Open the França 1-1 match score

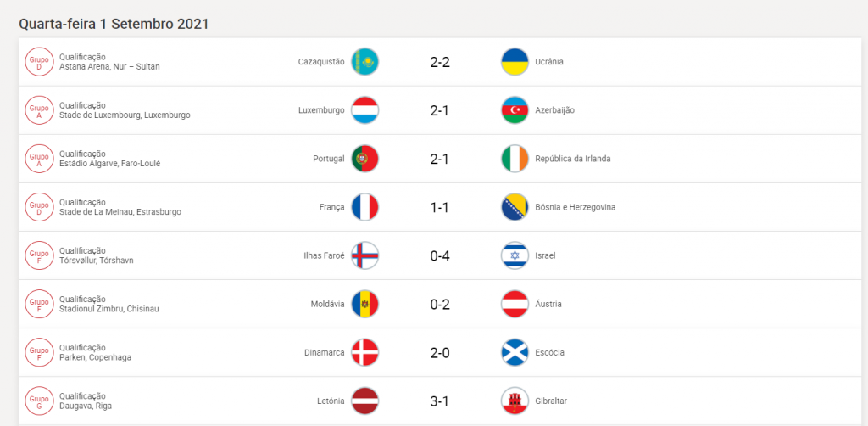pyautogui.click(x=440, y=208)
